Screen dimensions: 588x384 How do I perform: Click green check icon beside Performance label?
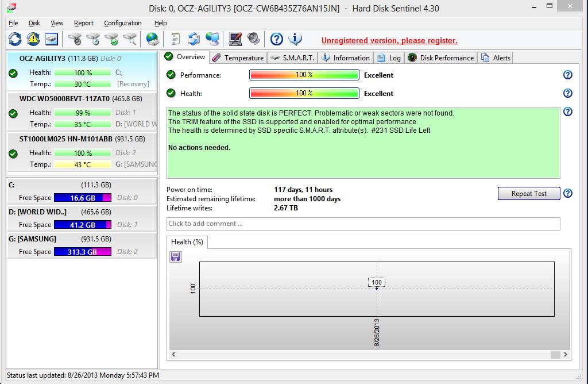point(171,75)
